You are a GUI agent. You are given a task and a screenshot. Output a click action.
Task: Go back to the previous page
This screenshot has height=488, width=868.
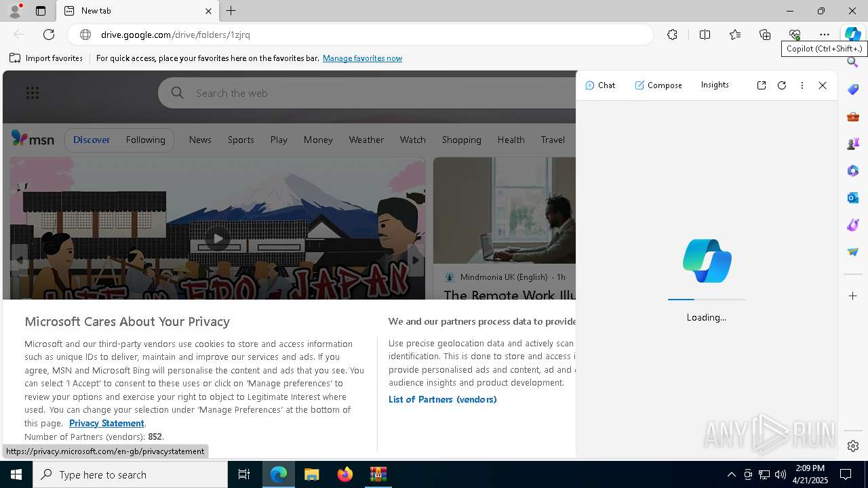pyautogui.click(x=19, y=35)
